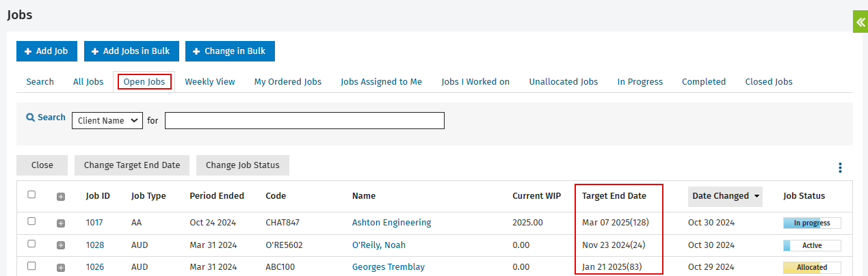Click Change Job Status button
Viewport: 868px width, 276px height.
pos(243,165)
